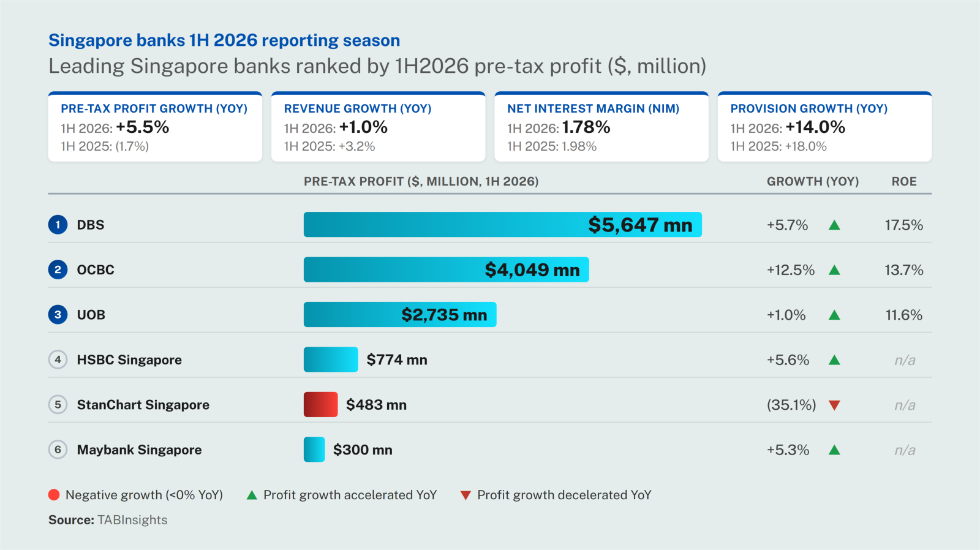Click the "PRE-TAX PROFIT GROWTH (YOY)" card heading

tap(154, 108)
